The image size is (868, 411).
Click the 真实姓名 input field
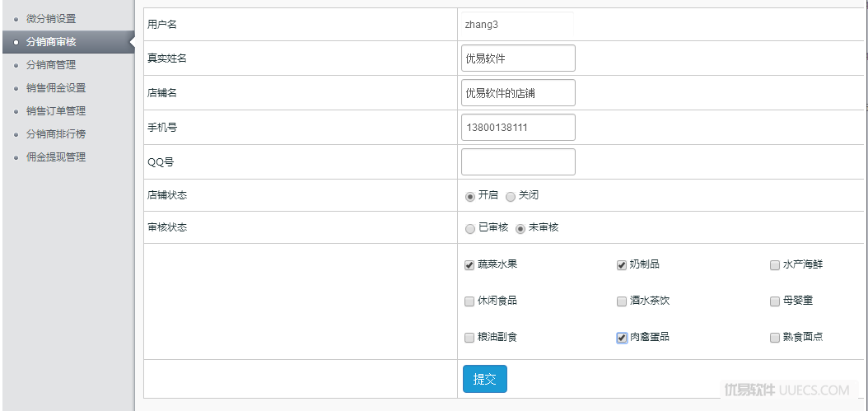(x=518, y=58)
